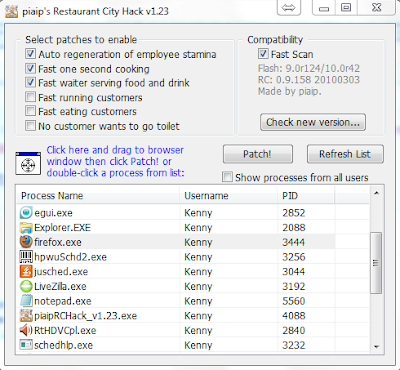Click the crosshair drag target icon
The height and width of the screenshot is (370, 400).
click(28, 163)
